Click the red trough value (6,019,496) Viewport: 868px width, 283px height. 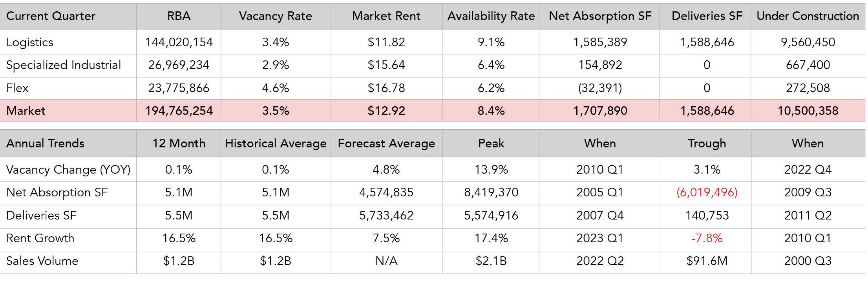click(x=707, y=192)
